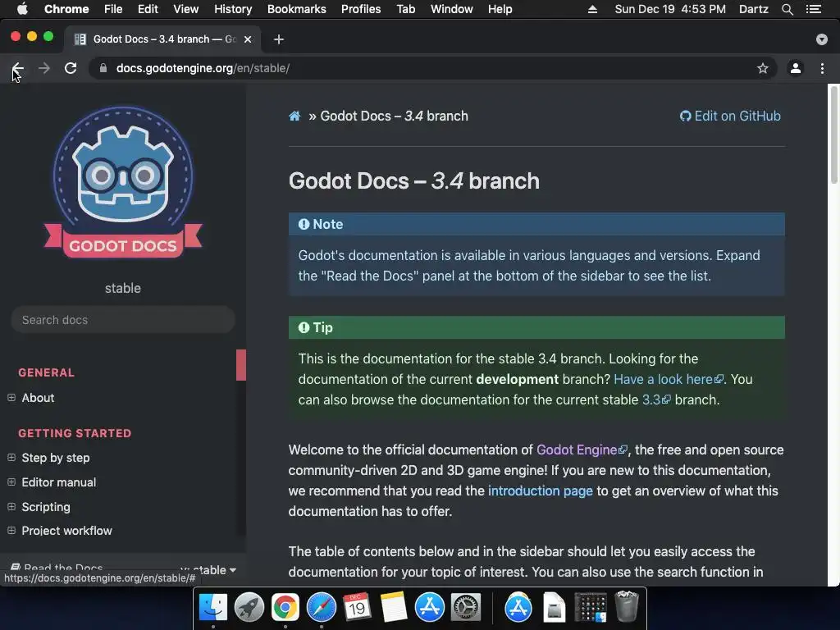Open Launchpad from the Dock

(249, 607)
